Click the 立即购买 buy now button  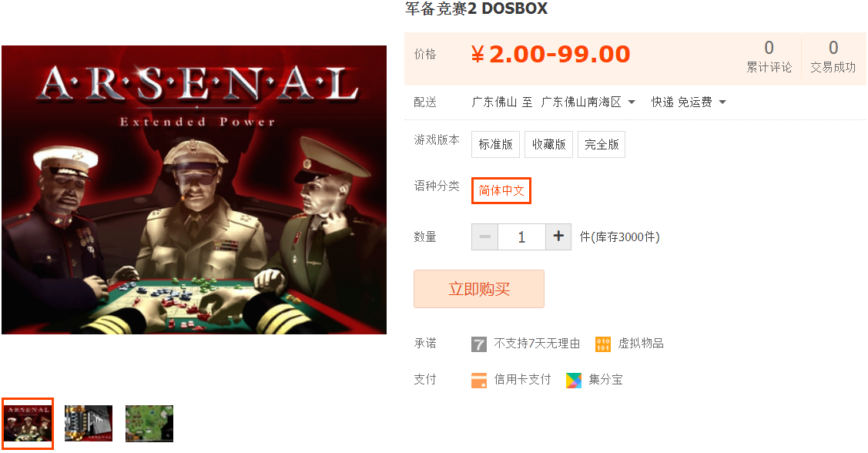[x=479, y=289]
